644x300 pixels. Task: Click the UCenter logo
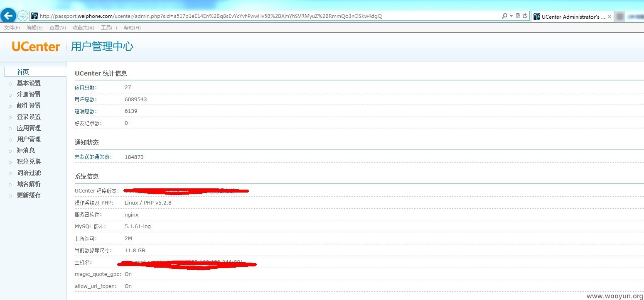click(x=36, y=46)
